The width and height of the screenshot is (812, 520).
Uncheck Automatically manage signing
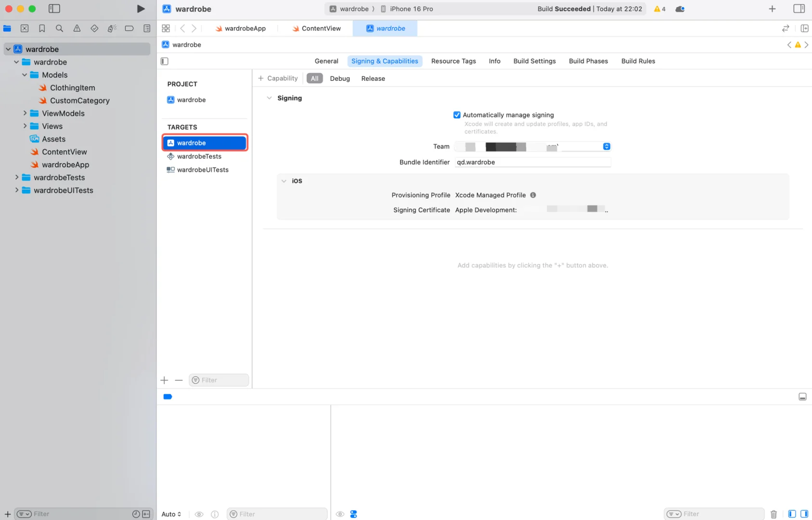pos(457,115)
